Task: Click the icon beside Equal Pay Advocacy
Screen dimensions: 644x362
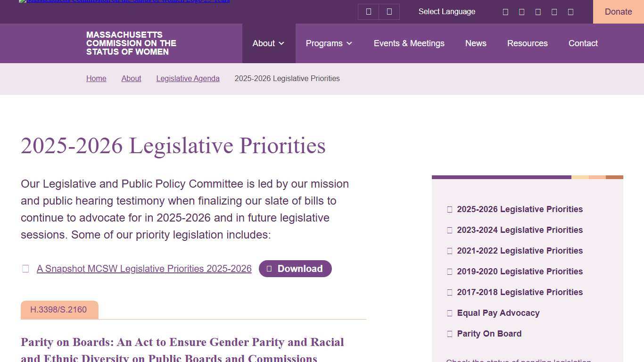Action: tap(449, 313)
